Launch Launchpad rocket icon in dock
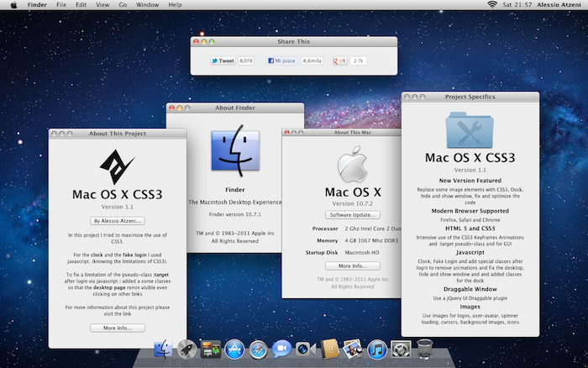The width and height of the screenshot is (588, 368). pos(186,350)
